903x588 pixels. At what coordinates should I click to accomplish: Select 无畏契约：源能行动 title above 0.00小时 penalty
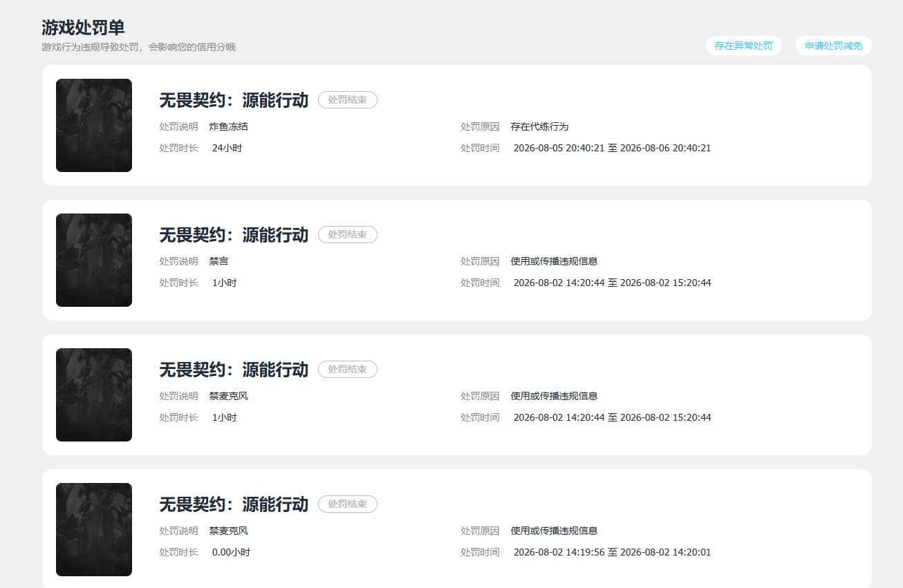coord(234,504)
